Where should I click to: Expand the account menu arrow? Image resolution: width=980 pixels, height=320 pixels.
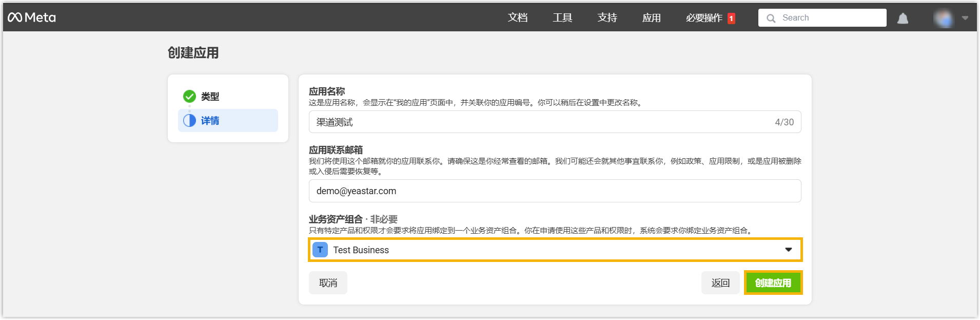[965, 18]
